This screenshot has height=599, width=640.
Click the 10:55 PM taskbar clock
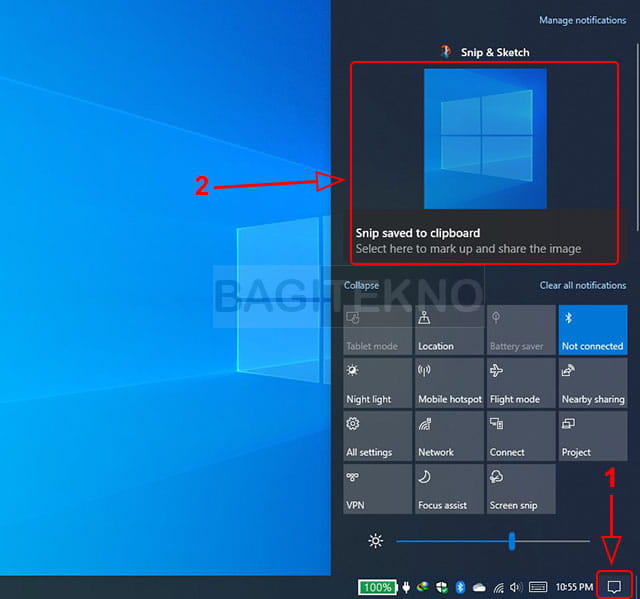574,587
